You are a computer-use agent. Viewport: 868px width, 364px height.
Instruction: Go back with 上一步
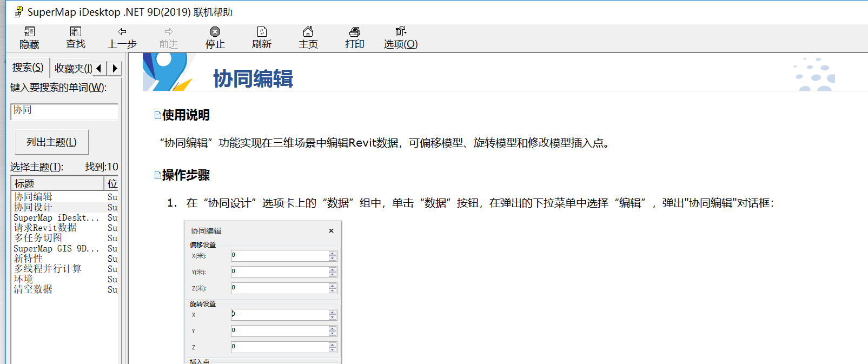[122, 38]
